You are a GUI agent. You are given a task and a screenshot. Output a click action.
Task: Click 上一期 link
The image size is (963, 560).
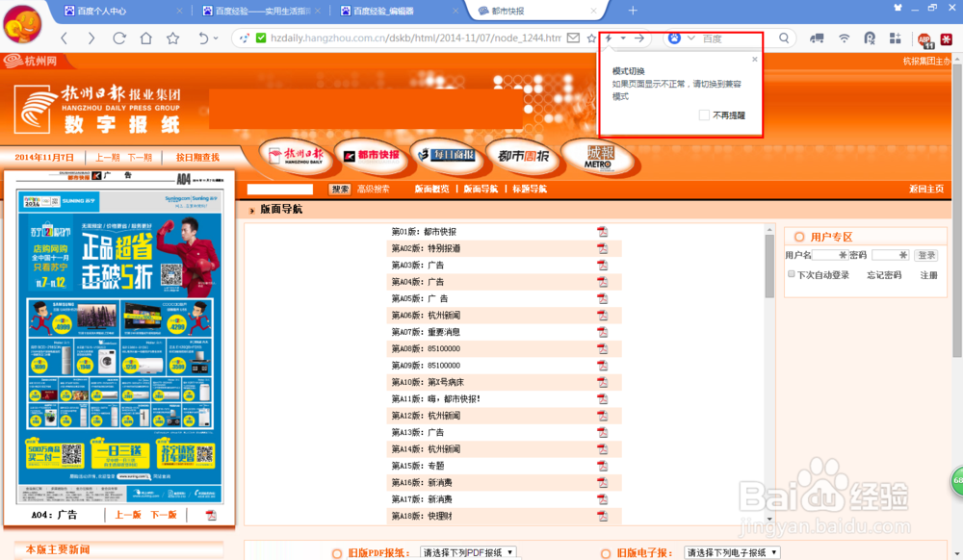108,157
